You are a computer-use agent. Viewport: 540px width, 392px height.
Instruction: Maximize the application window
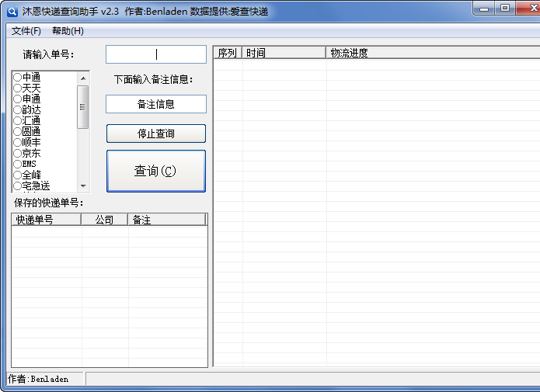coord(504,9)
